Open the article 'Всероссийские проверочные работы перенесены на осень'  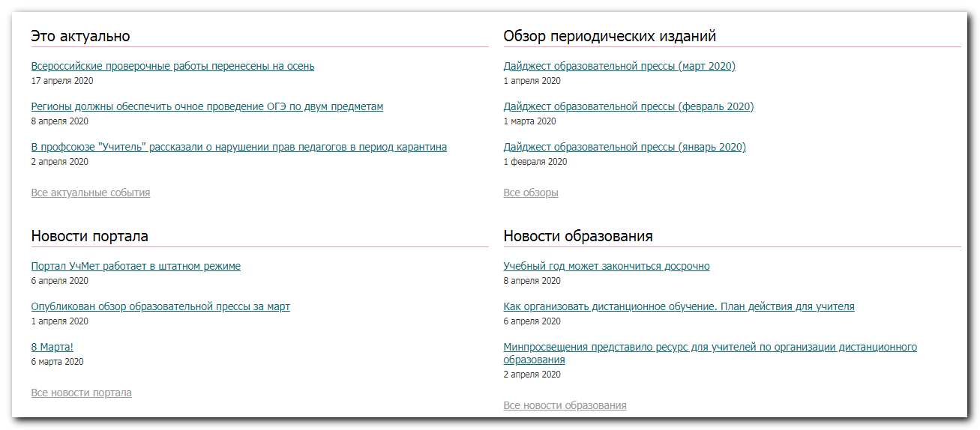(172, 66)
